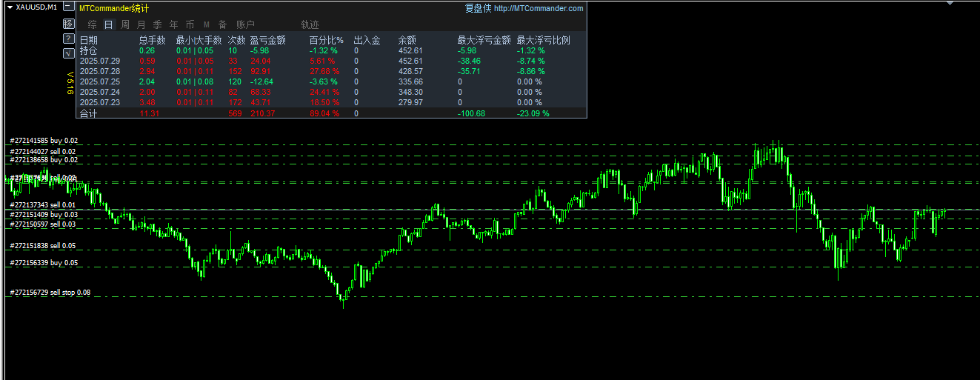
Task: Open the 月 monthly tab
Action: coord(141,24)
